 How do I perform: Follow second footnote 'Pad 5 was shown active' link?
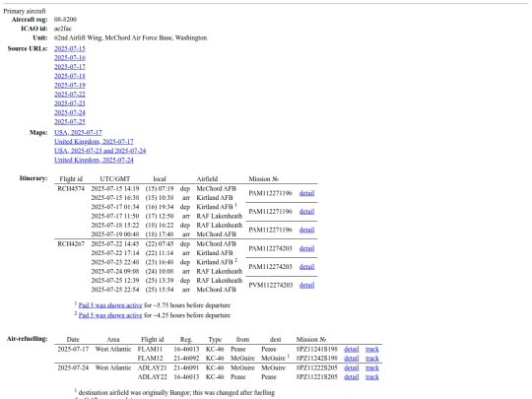(110, 315)
